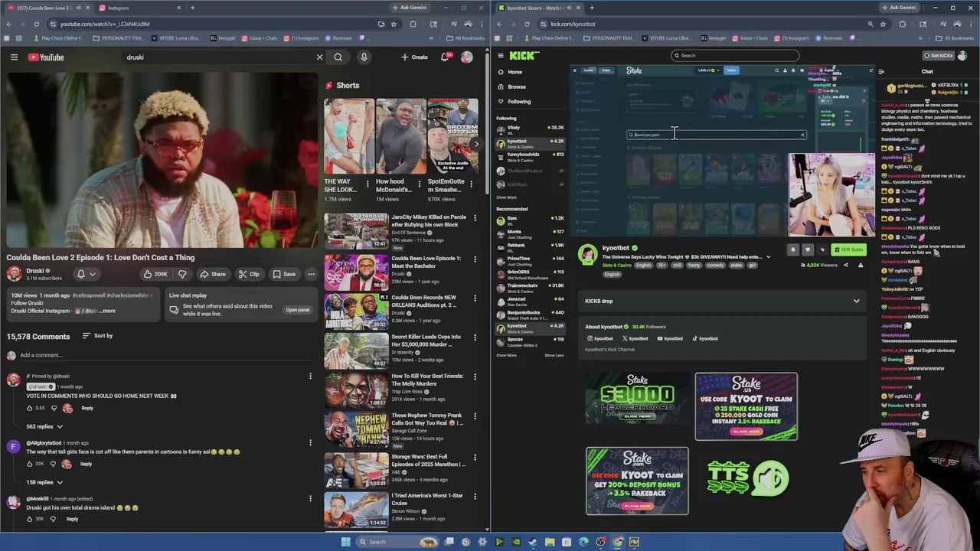This screenshot has width=980, height=551.
Task: Open menu for Storage Wars video suggestion
Action: (x=474, y=459)
